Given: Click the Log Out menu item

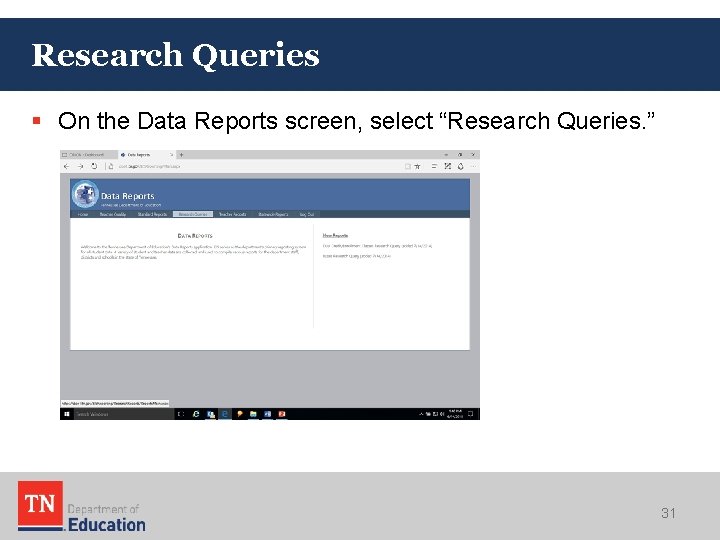Looking at the screenshot, I should click(307, 214).
